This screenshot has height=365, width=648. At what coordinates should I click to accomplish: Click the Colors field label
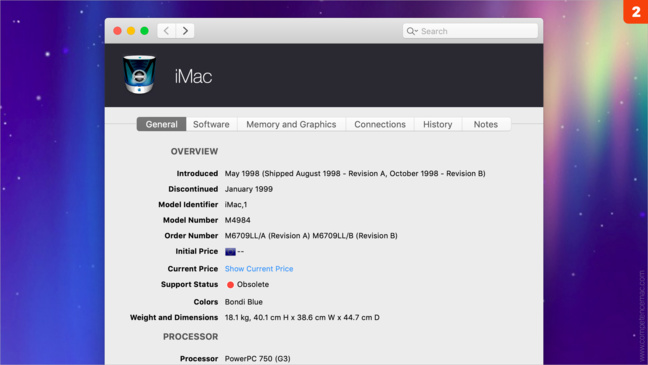(206, 302)
